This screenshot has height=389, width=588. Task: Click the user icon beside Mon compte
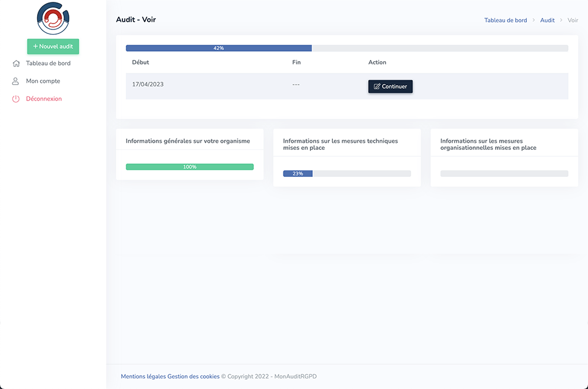(x=16, y=81)
